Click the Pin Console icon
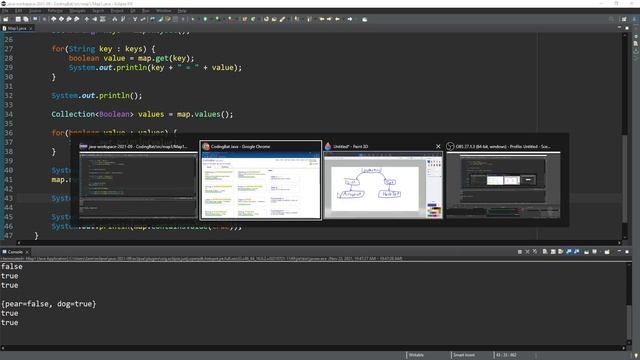This screenshot has width=640, height=360. tap(587, 252)
